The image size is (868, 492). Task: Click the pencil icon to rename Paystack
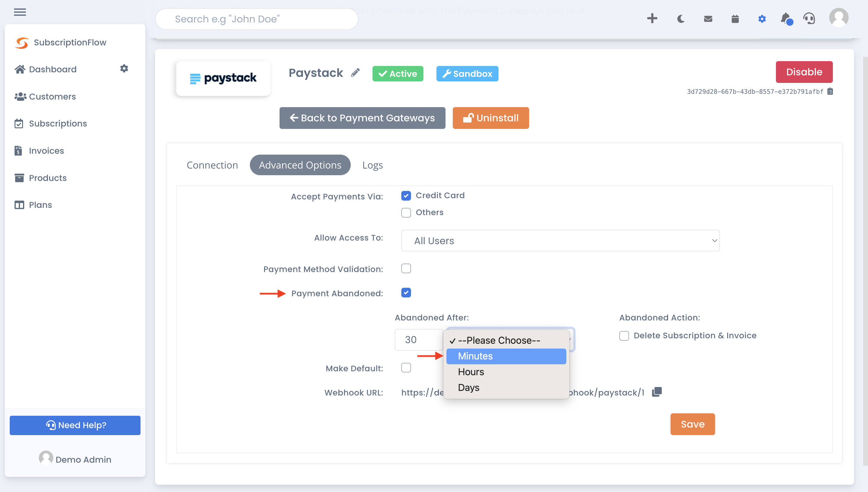tap(355, 73)
